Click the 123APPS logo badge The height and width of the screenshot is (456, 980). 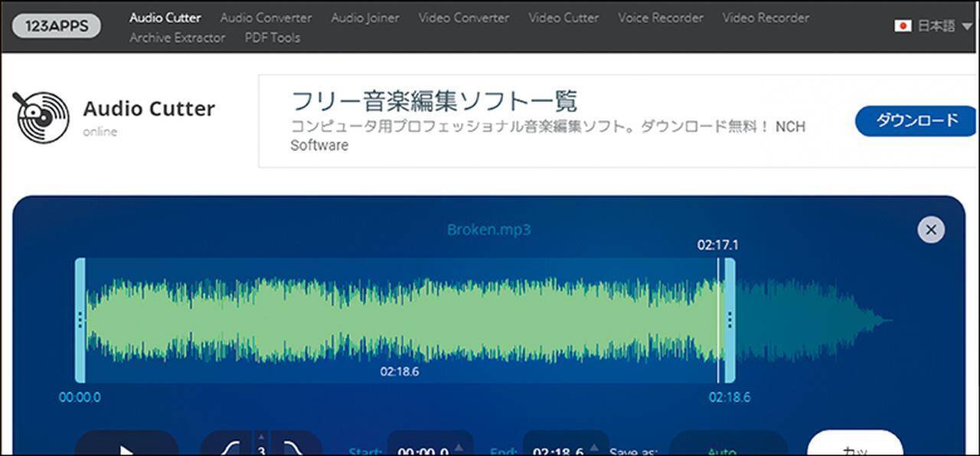pos(57,26)
